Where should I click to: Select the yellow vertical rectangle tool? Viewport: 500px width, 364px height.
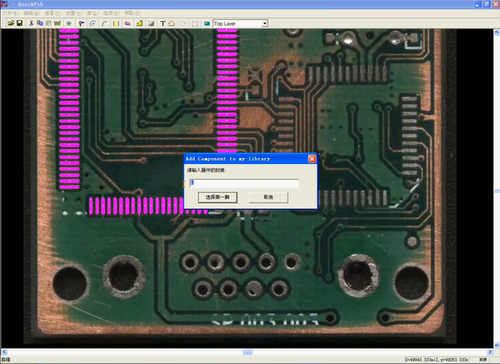click(x=116, y=23)
